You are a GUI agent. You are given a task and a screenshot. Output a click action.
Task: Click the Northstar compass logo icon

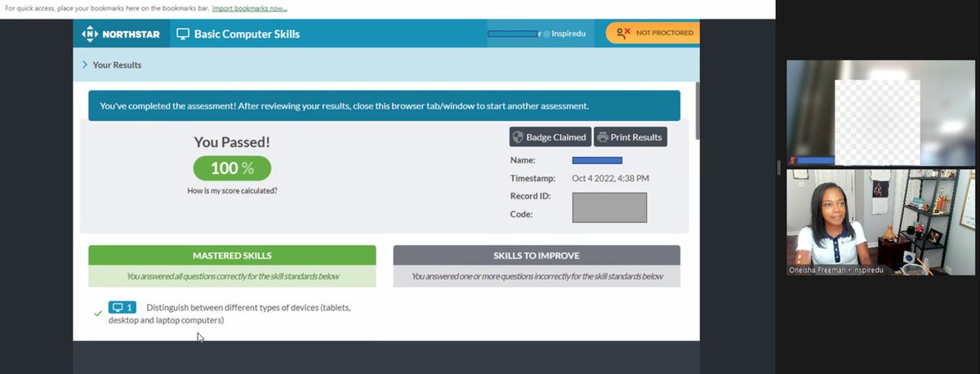click(91, 34)
